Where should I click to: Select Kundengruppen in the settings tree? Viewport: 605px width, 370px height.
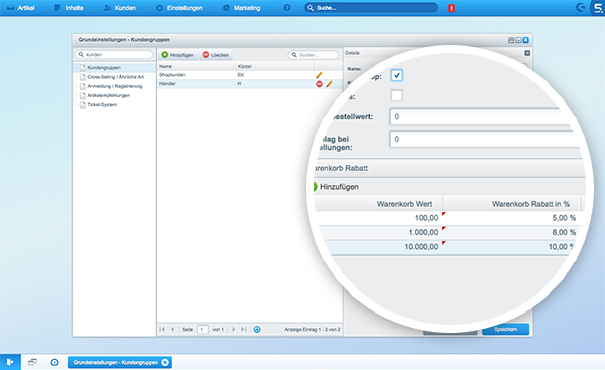point(104,68)
